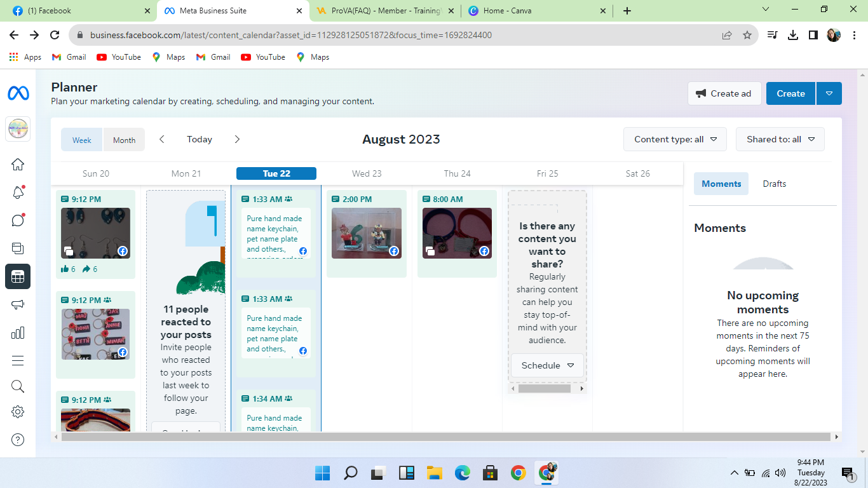Image resolution: width=868 pixels, height=488 pixels.
Task: Open File Explorer from the taskbar
Action: click(x=434, y=473)
